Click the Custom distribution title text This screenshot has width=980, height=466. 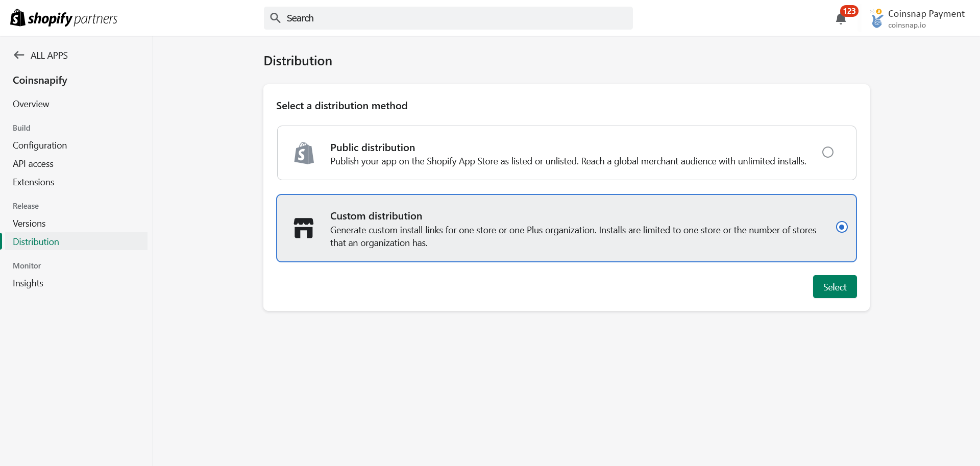[376, 216]
